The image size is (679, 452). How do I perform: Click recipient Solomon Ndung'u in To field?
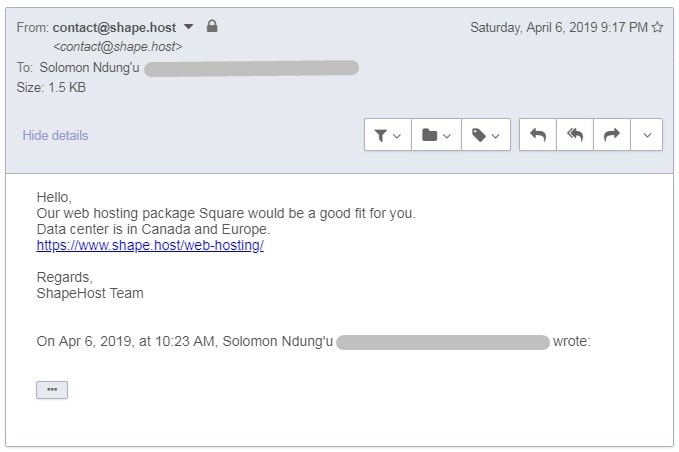(90, 68)
